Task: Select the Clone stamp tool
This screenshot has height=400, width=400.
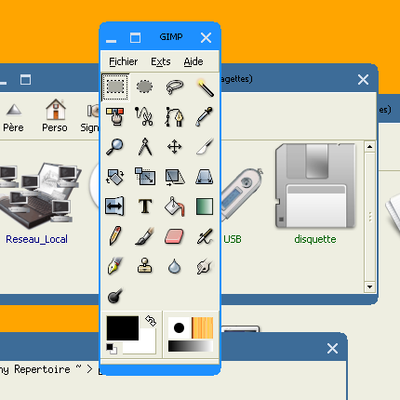Action: click(145, 266)
